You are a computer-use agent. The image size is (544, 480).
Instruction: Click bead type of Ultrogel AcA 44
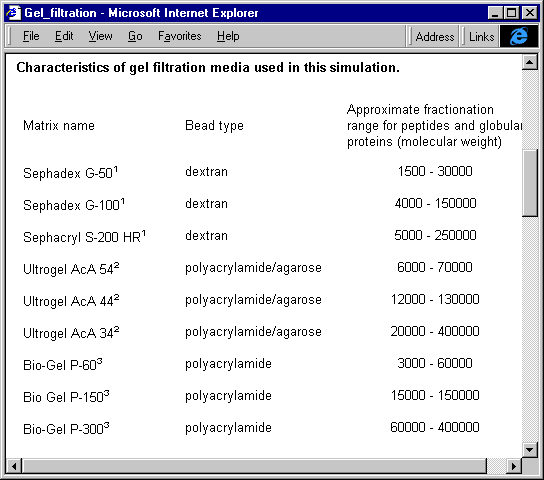tap(253, 300)
